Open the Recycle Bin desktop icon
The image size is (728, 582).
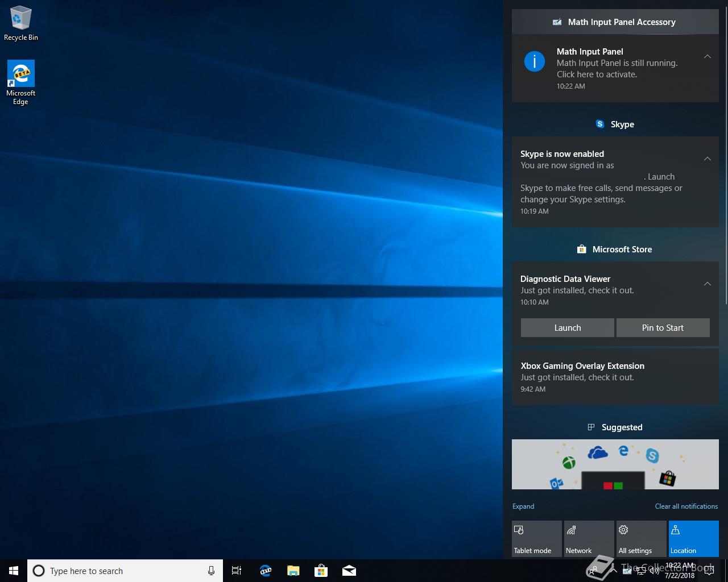click(20, 23)
